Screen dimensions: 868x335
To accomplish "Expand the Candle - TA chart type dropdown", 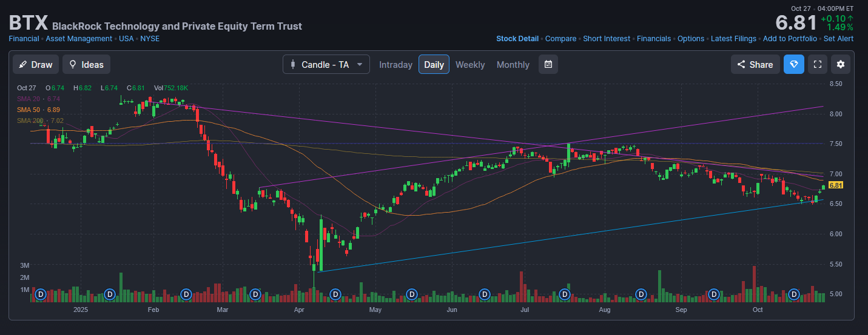I will coord(326,64).
